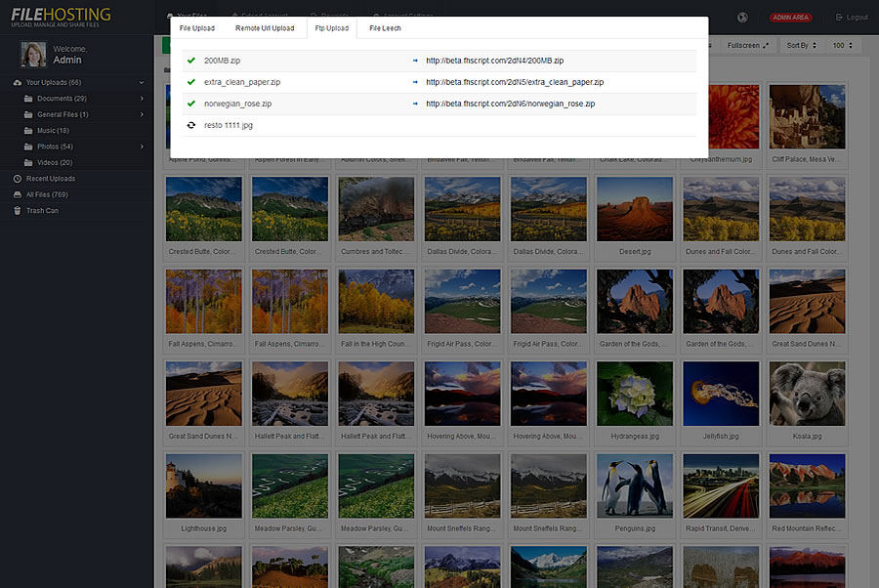Open the Desert.jpg thumbnail in the gallery
Viewport: 879px width, 588px height.
(x=635, y=209)
